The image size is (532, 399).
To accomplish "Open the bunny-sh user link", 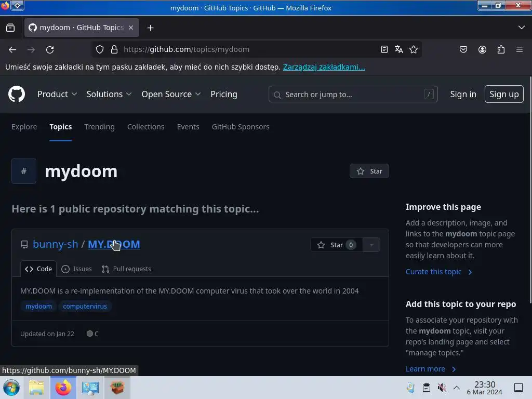I will [x=55, y=244].
